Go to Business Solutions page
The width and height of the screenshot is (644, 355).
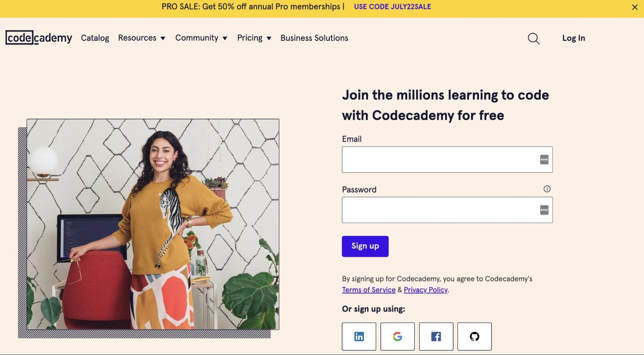coord(314,38)
